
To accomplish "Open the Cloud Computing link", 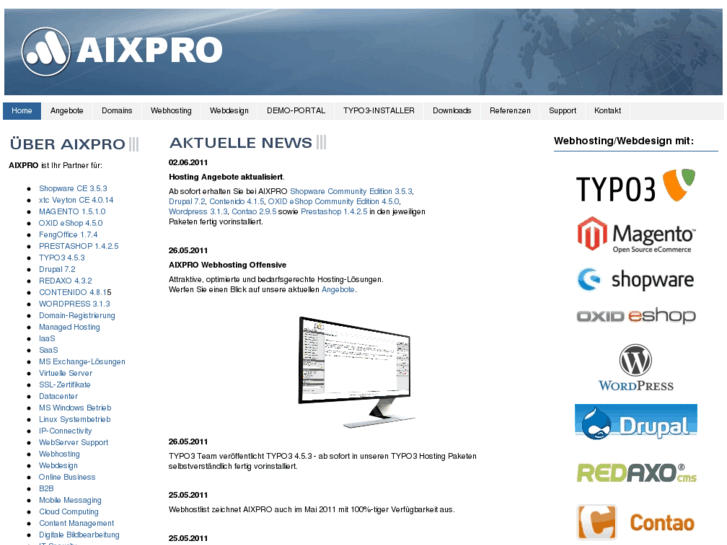I will click(x=69, y=512).
